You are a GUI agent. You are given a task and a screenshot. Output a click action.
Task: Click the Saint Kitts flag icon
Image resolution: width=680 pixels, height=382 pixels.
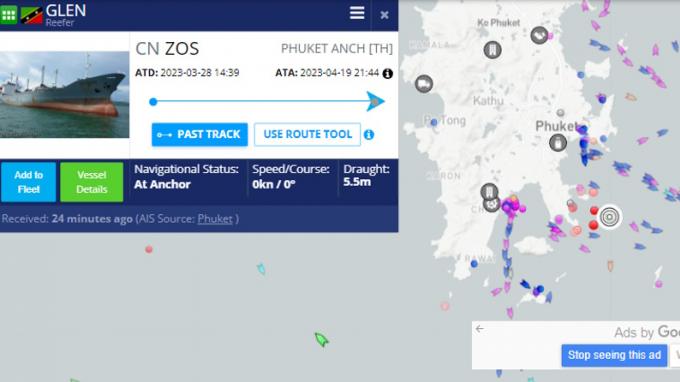click(x=32, y=15)
